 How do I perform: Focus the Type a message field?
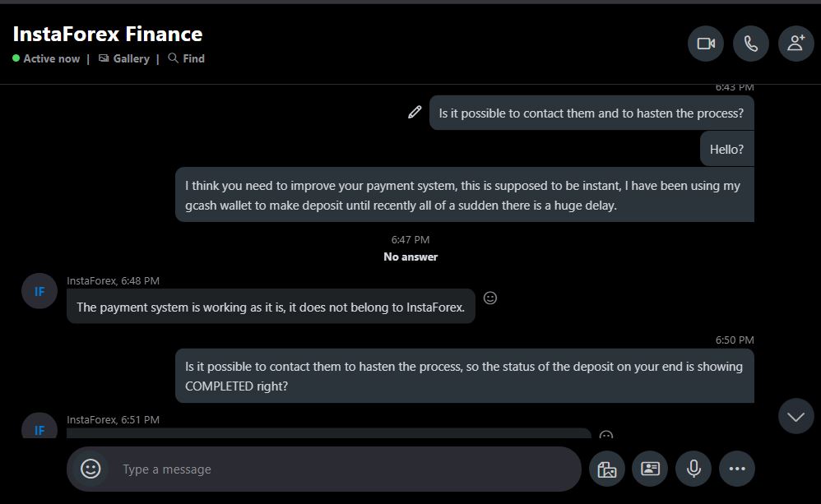(346, 469)
